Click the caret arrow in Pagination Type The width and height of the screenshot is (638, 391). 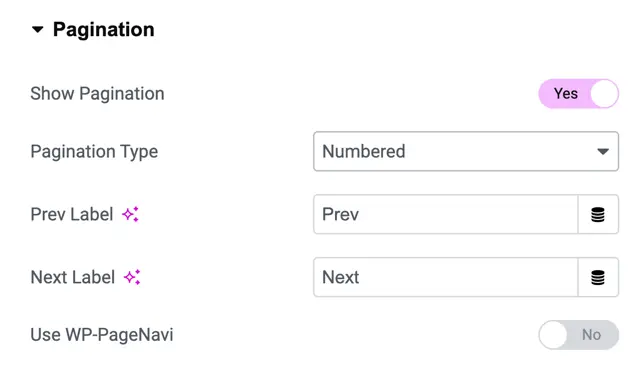point(603,152)
